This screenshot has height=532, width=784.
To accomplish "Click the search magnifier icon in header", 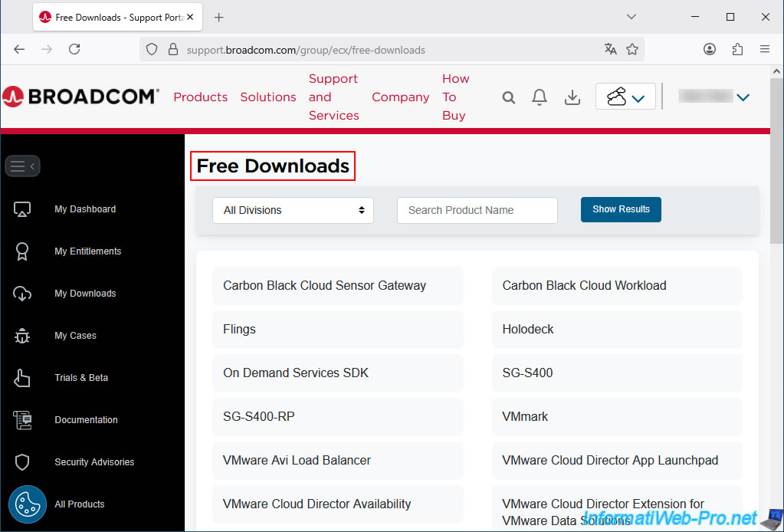I will pos(509,97).
